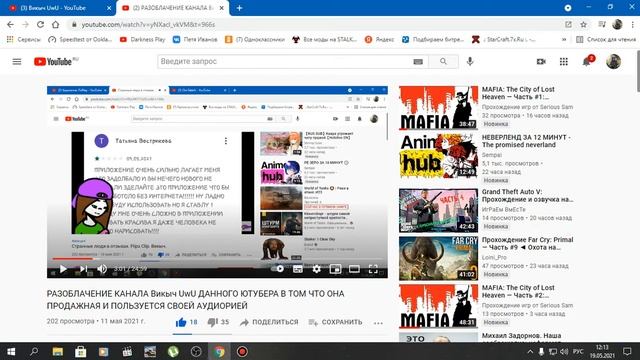Change input language РУС
The image size is (640, 360).
coord(578,351)
